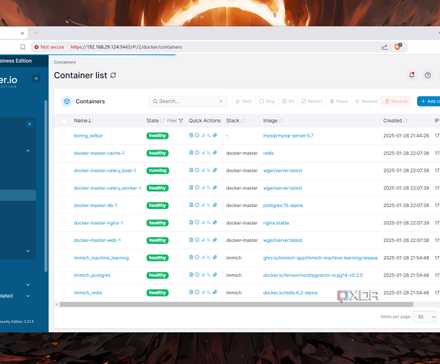Click the blue Add container button
440x364 pixels.
point(429,101)
